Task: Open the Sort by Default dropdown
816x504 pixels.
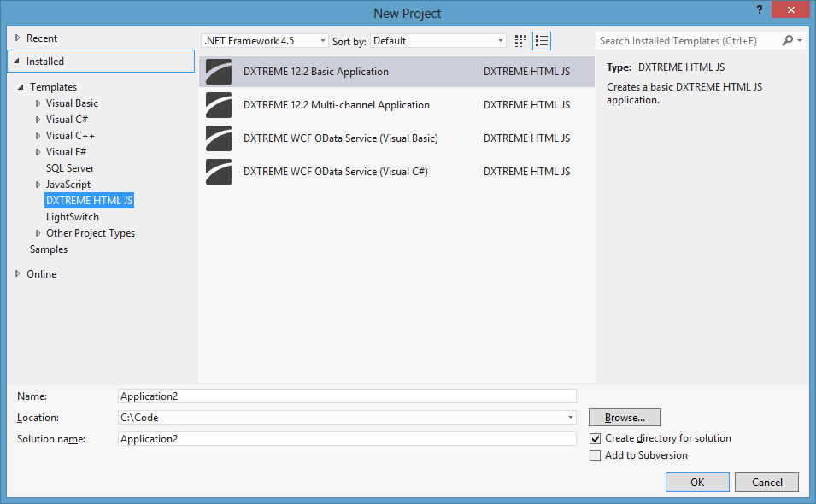Action: pyautogui.click(x=438, y=40)
